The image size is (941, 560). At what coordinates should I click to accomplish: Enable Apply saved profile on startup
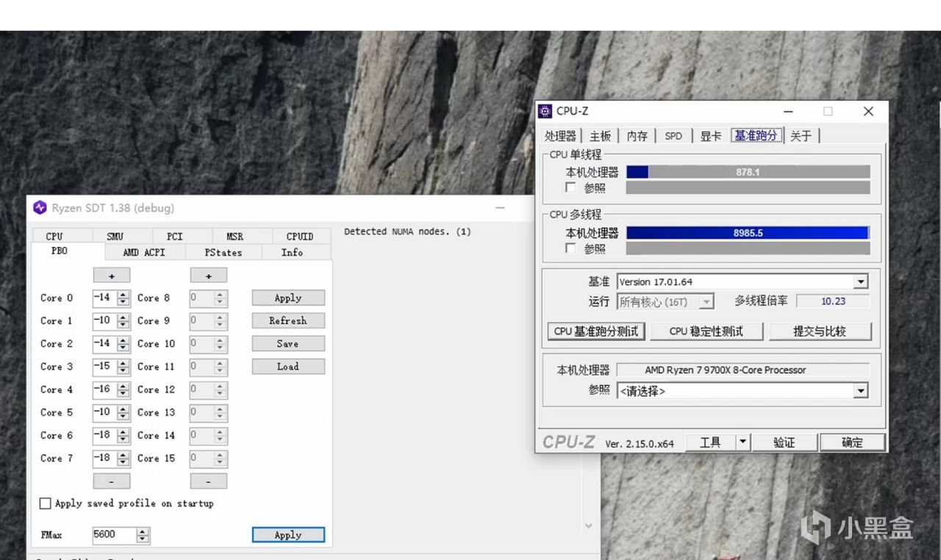pyautogui.click(x=46, y=503)
